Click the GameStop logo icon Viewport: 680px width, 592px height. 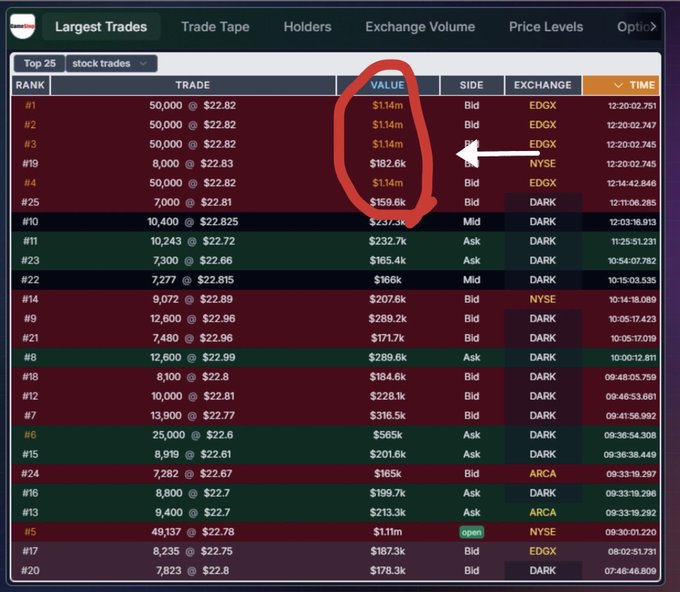(23, 26)
